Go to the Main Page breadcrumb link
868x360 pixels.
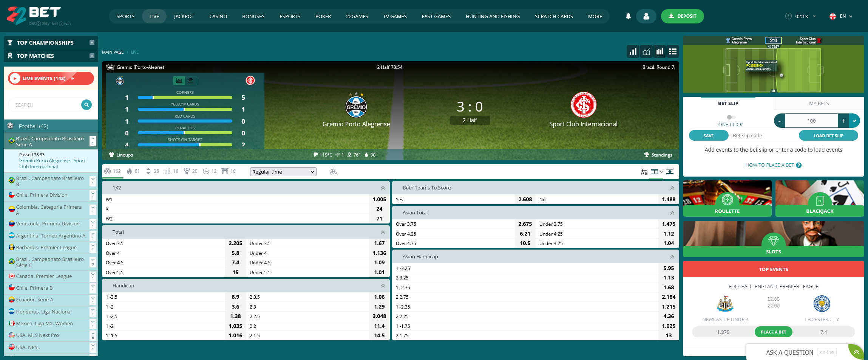pos(113,52)
